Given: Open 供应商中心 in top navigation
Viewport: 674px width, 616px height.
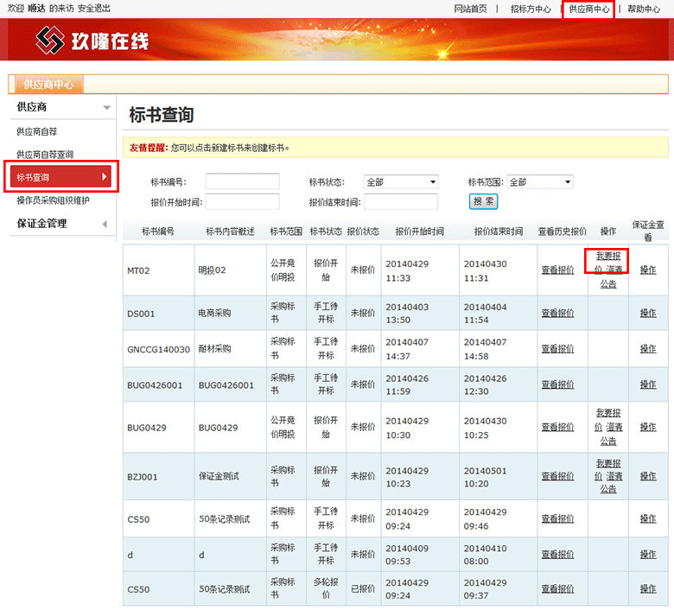Looking at the screenshot, I should click(x=589, y=9).
